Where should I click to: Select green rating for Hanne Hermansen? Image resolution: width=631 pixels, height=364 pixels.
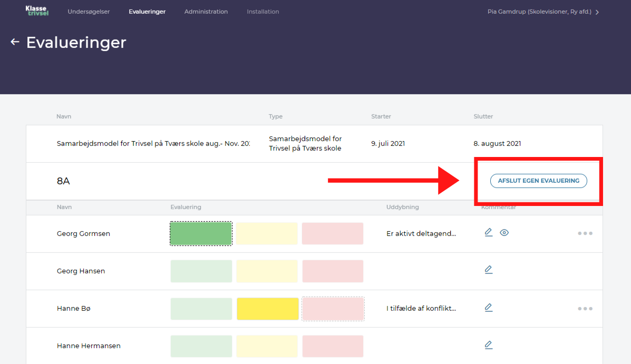click(201, 346)
